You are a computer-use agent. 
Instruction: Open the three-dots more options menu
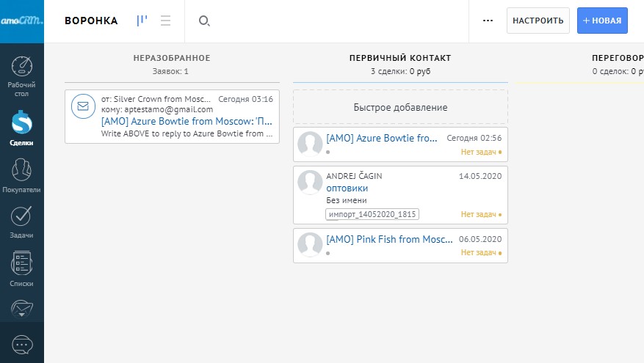[488, 21]
